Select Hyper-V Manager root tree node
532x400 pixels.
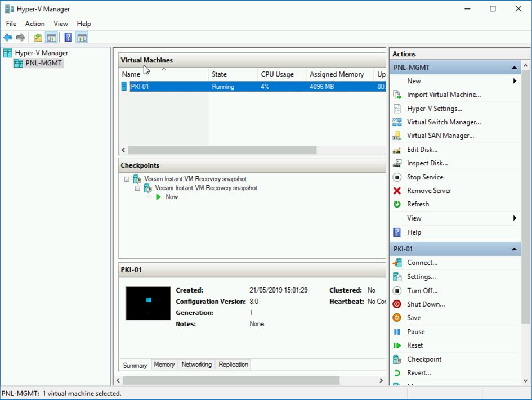tap(42, 53)
